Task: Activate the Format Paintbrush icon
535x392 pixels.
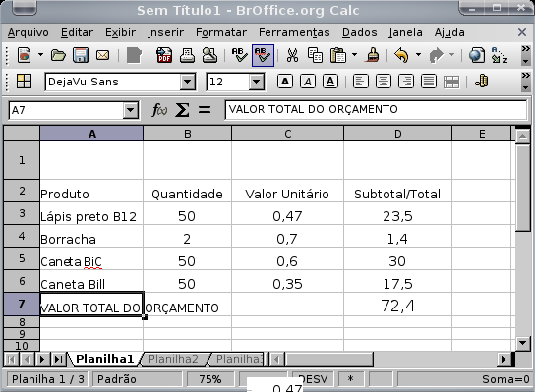Action: click(373, 55)
